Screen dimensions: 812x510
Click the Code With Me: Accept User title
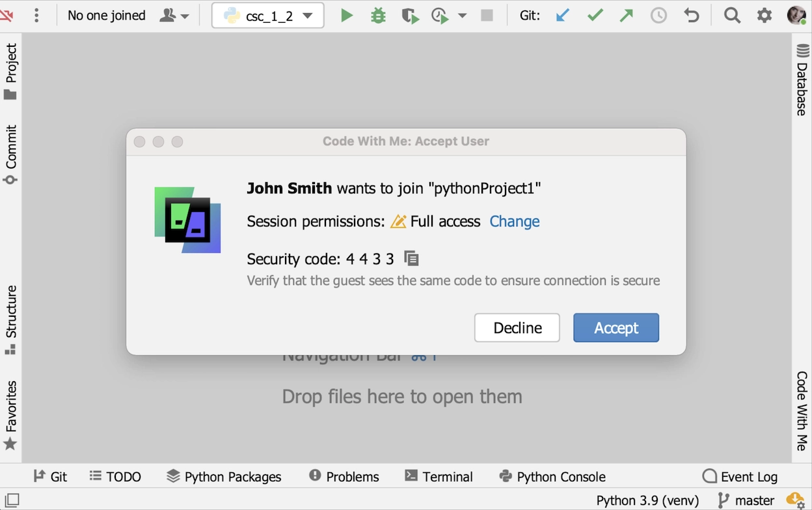(406, 141)
